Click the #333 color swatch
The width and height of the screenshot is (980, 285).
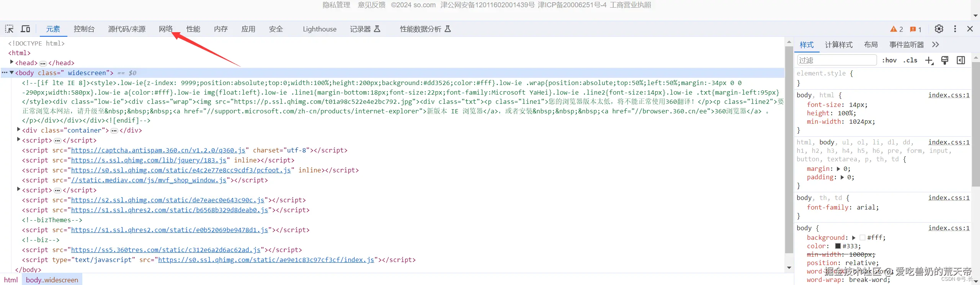coord(838,246)
